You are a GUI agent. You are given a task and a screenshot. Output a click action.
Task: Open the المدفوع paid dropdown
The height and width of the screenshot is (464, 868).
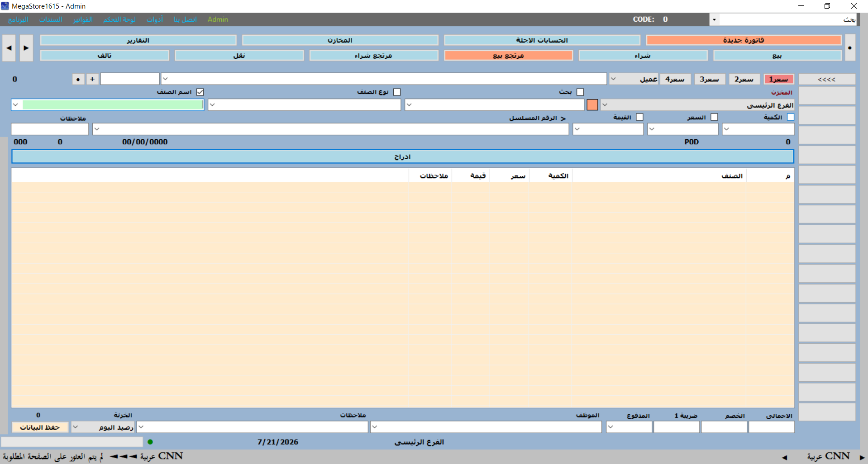click(x=610, y=427)
